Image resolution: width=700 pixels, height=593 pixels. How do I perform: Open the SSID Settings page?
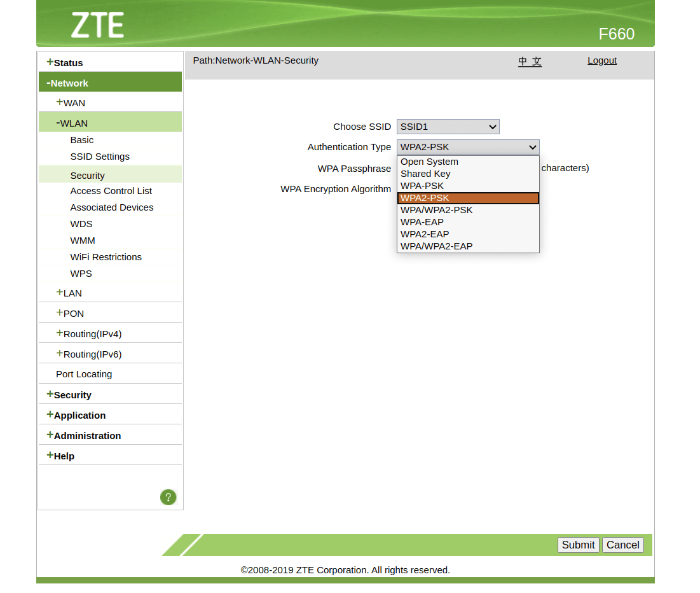[100, 157]
